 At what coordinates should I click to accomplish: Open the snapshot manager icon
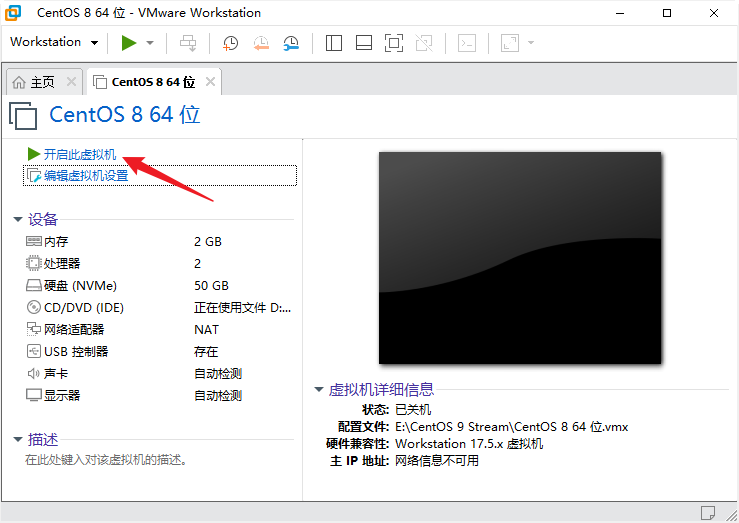pyautogui.click(x=291, y=43)
